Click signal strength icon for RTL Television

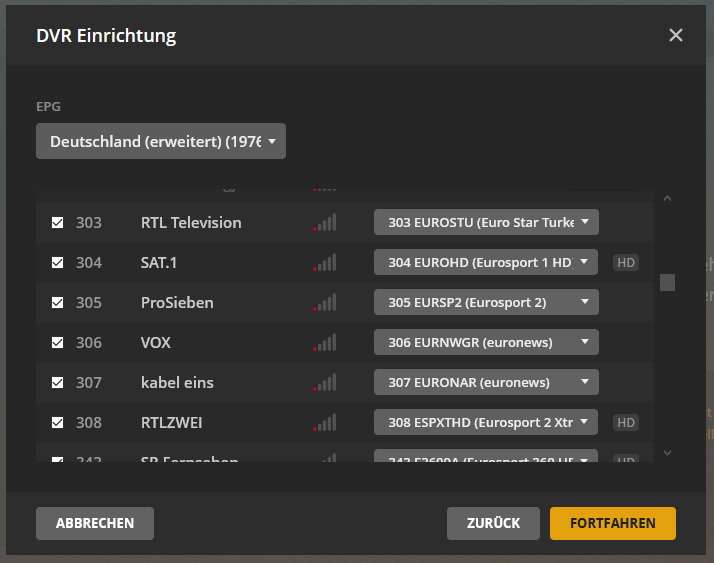coord(325,222)
